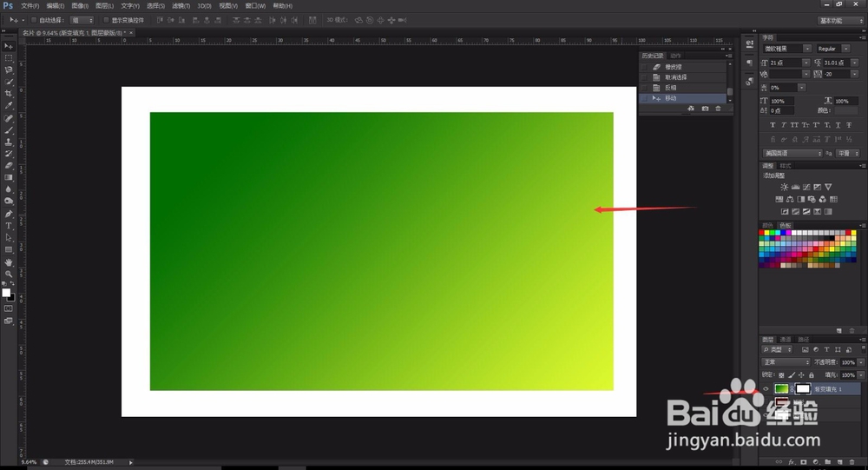Select the Horizontal Type tool

click(9, 226)
